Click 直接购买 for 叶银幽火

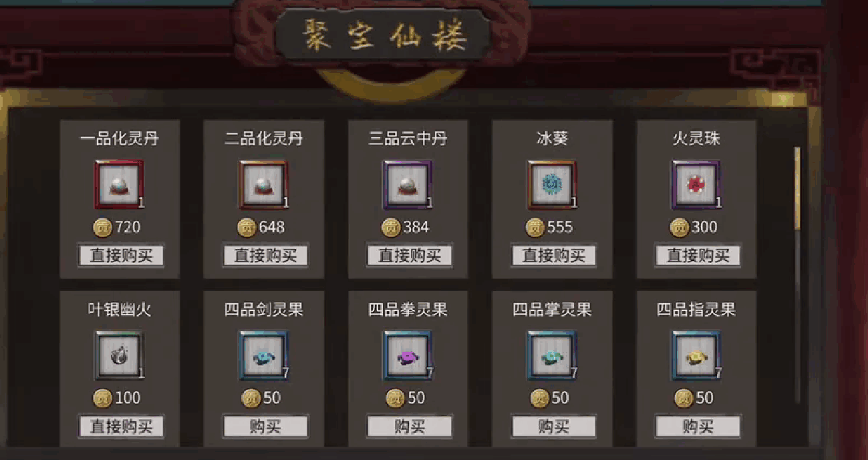121,427
